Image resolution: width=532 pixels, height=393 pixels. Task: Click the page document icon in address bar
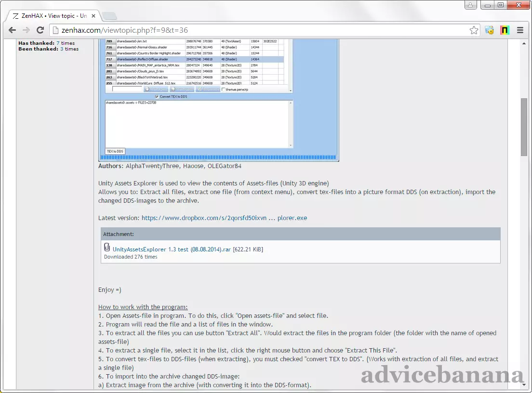(55, 30)
